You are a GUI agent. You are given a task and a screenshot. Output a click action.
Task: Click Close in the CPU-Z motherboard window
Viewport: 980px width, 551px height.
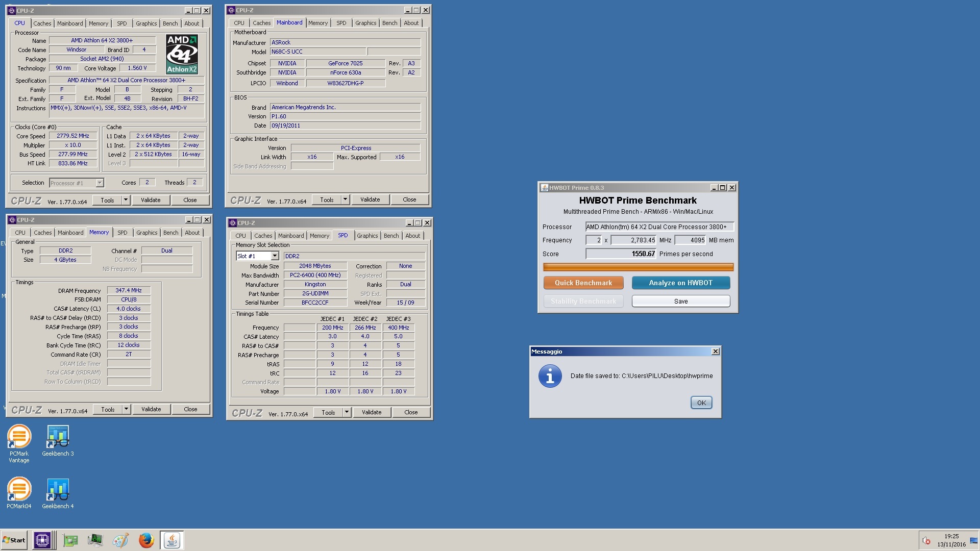pos(409,199)
